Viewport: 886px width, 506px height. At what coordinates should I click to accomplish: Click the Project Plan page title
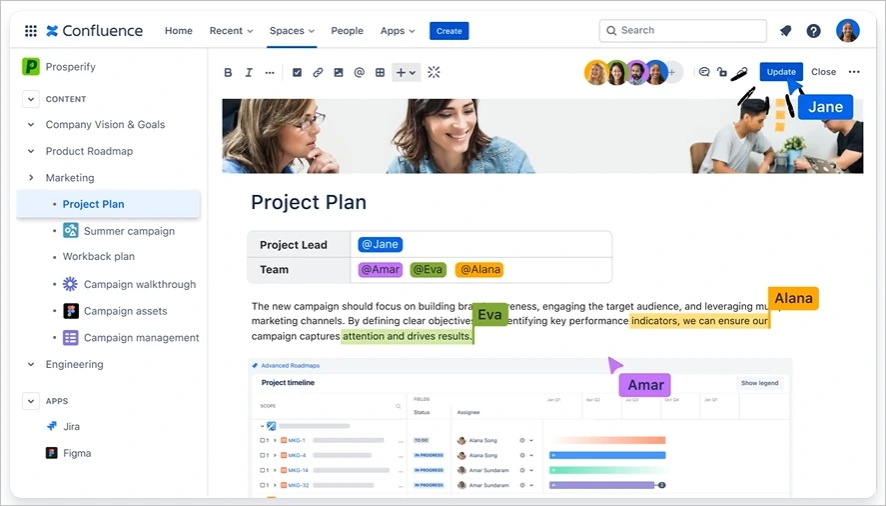pyautogui.click(x=309, y=202)
